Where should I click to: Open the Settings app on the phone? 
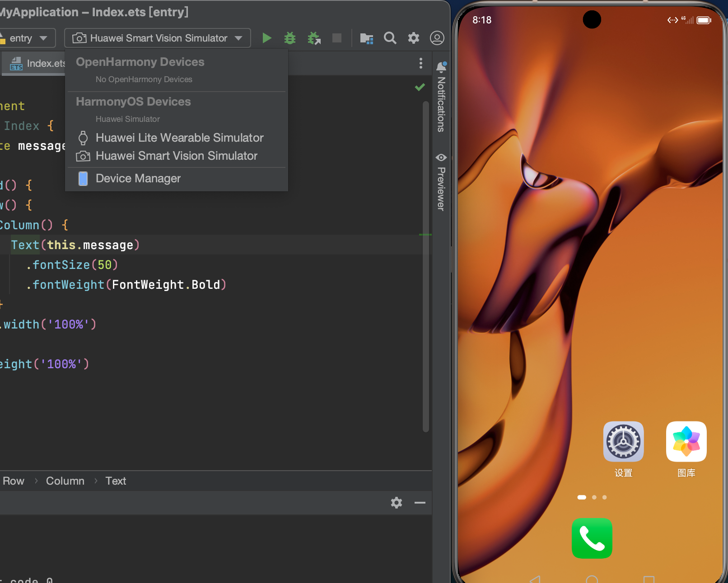(623, 441)
